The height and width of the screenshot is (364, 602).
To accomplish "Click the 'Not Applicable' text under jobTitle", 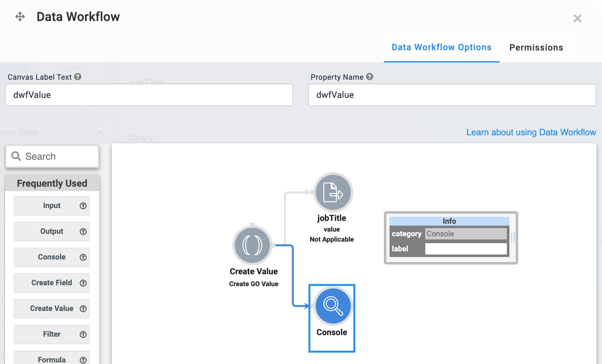I will [x=332, y=239].
